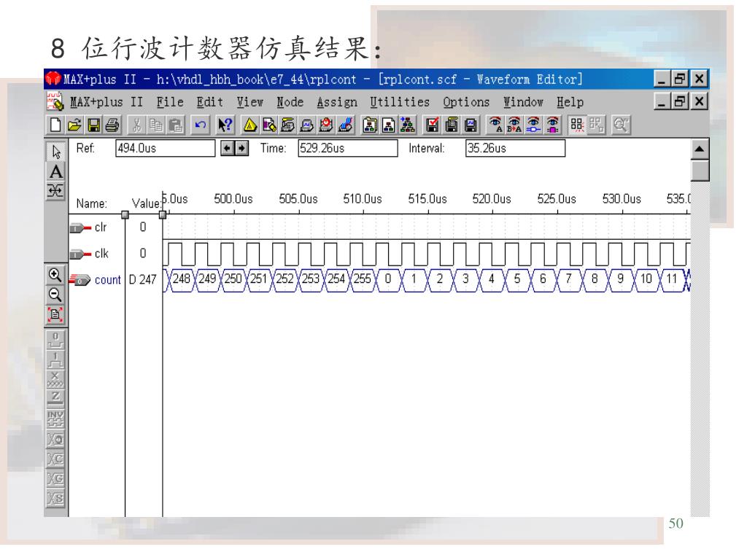Click the Zoom In magnifier
Image resolution: width=747 pixels, height=560 pixels.
[55, 275]
